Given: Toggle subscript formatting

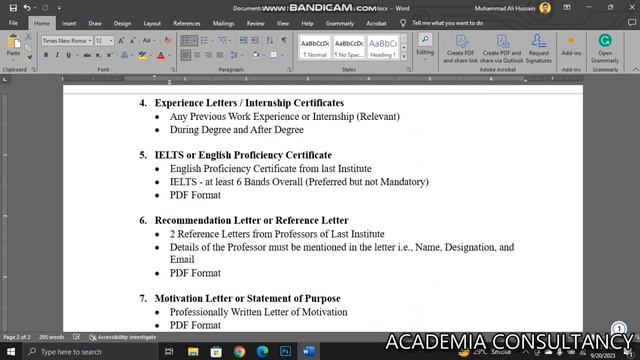Looking at the screenshot, I should (x=98, y=55).
